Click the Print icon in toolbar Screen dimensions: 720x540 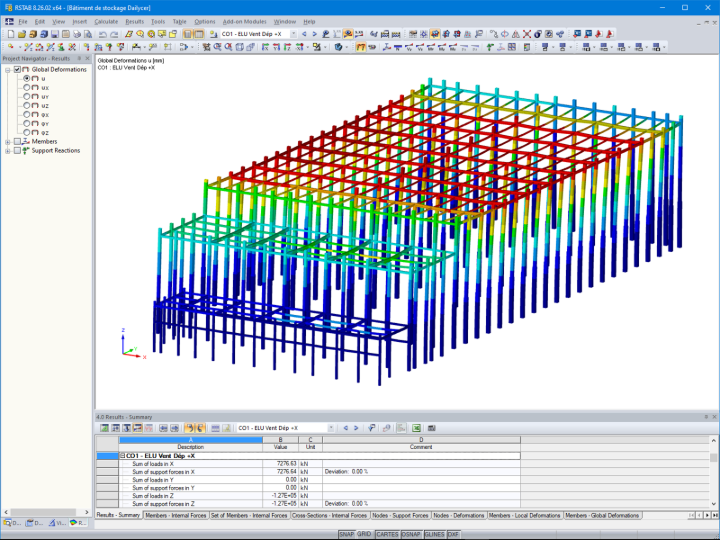point(77,34)
